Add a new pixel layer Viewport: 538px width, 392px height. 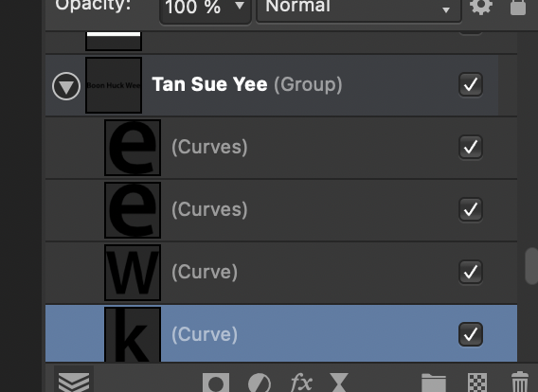[x=477, y=383]
